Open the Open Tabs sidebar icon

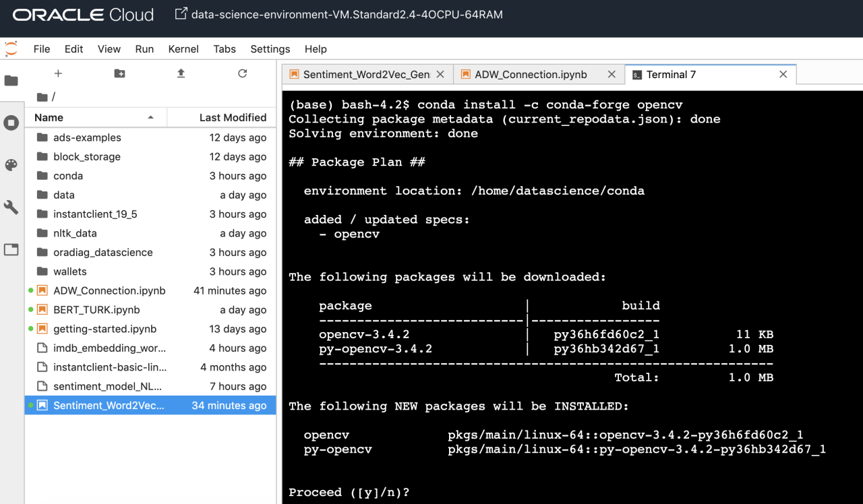[x=11, y=250]
